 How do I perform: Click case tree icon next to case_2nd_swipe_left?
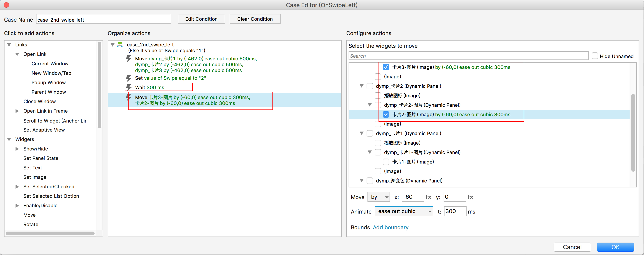click(x=120, y=45)
